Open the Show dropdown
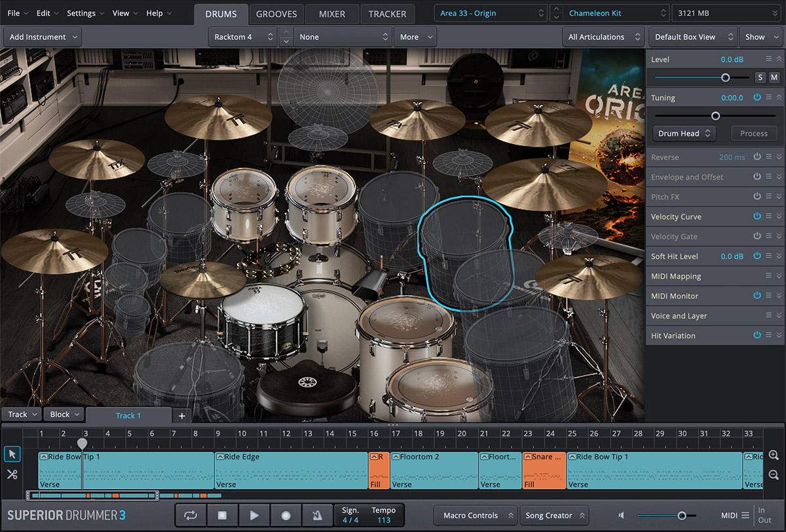Viewport: 786px width, 532px height. (x=760, y=37)
